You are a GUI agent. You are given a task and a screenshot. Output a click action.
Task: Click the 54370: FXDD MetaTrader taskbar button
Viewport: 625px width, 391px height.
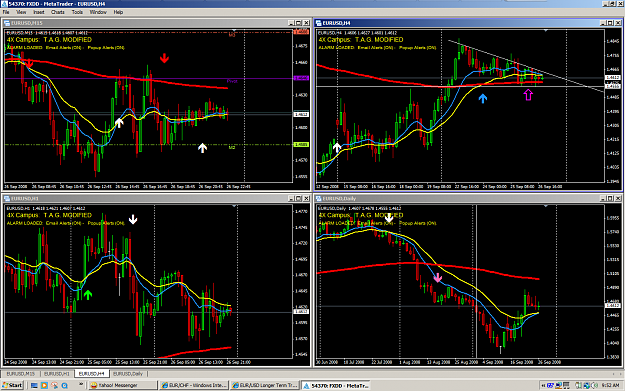[335, 385]
